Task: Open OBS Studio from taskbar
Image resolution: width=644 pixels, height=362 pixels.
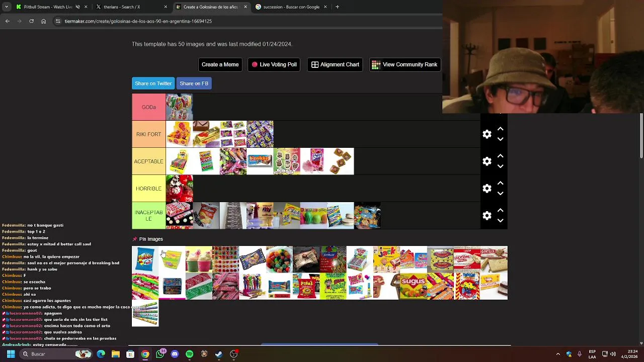Action: coord(233,354)
